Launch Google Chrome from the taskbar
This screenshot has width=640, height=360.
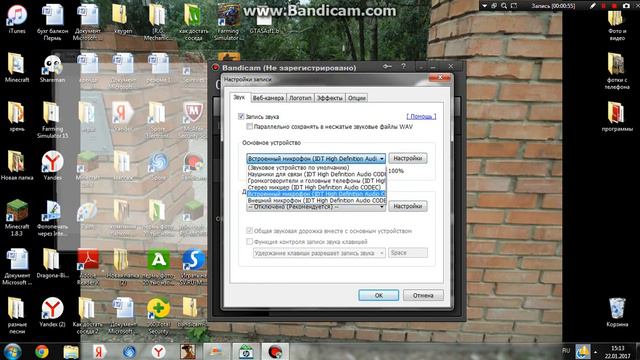[x=41, y=351]
